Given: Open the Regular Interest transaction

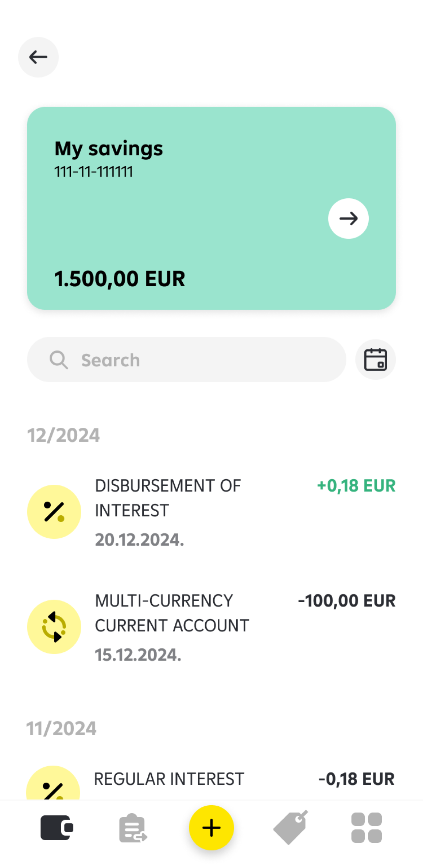Looking at the screenshot, I should [x=169, y=779].
